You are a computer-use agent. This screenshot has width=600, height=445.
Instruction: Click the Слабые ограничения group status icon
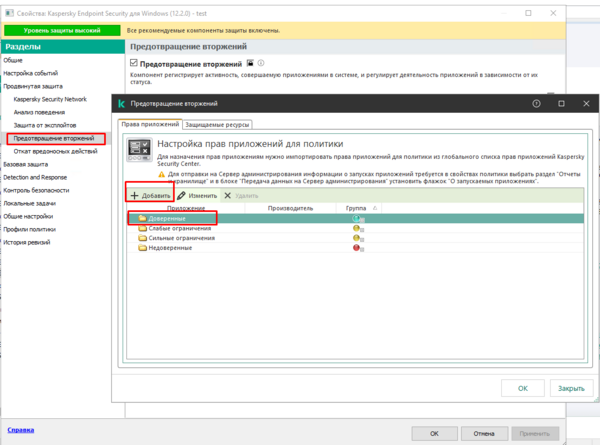(x=358, y=229)
